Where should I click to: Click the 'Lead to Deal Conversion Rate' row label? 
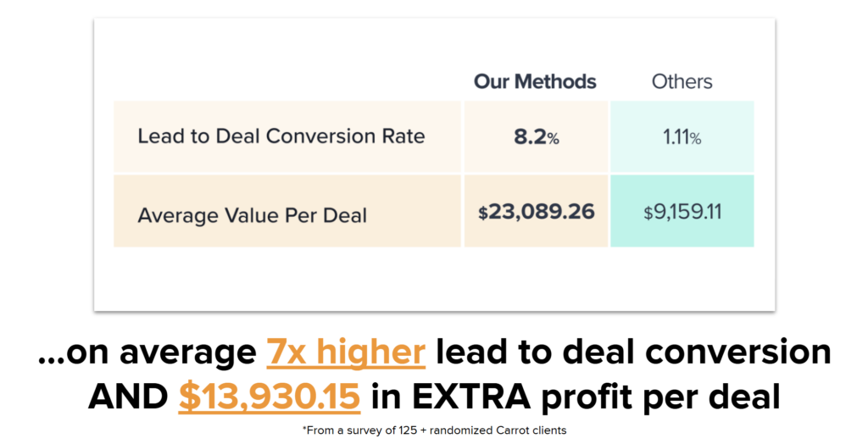coord(281,136)
